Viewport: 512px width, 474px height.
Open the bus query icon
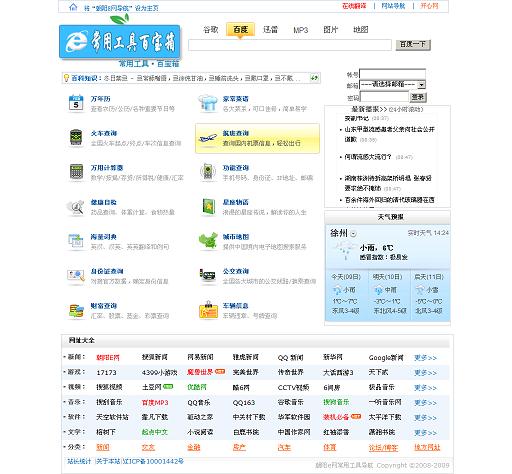click(207, 276)
